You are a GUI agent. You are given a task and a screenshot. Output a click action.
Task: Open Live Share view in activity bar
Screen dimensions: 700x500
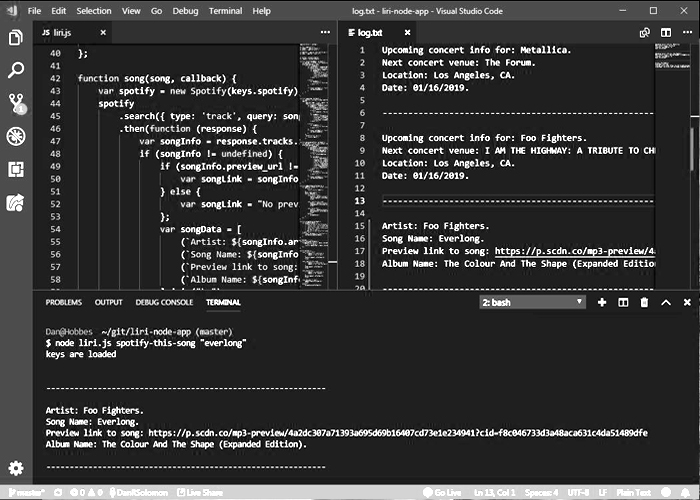[x=16, y=203]
